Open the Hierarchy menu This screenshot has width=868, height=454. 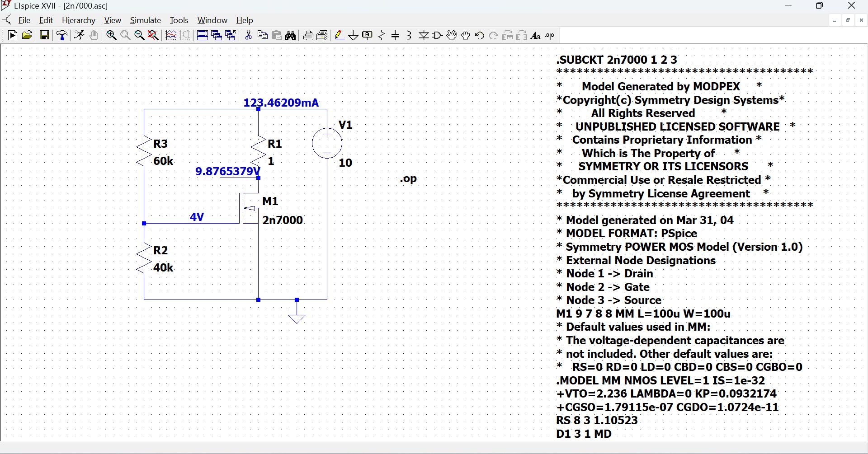(79, 20)
